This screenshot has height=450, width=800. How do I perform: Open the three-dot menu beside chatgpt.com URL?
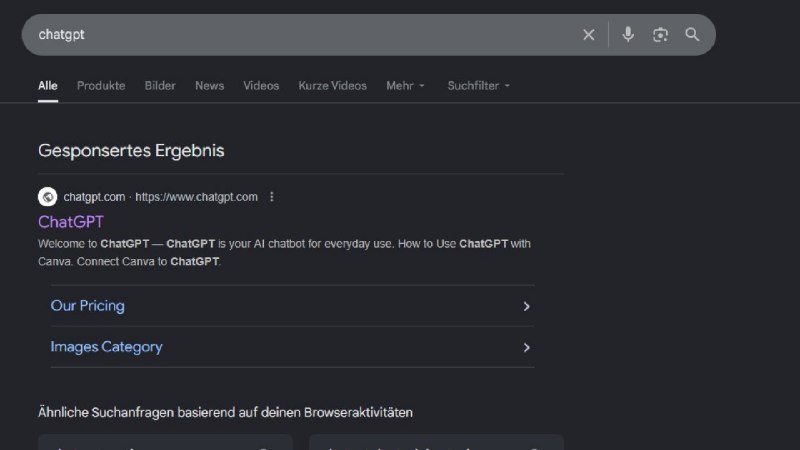tap(271, 196)
